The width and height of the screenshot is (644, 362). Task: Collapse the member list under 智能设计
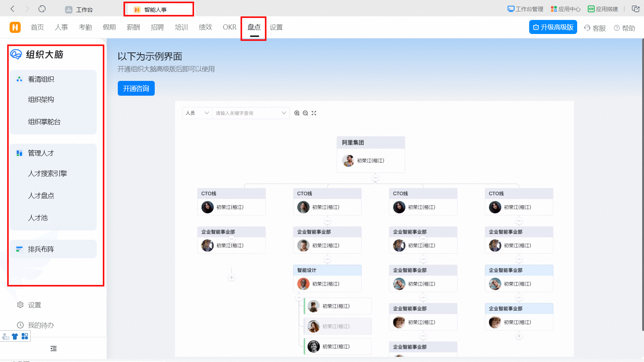coord(299,297)
